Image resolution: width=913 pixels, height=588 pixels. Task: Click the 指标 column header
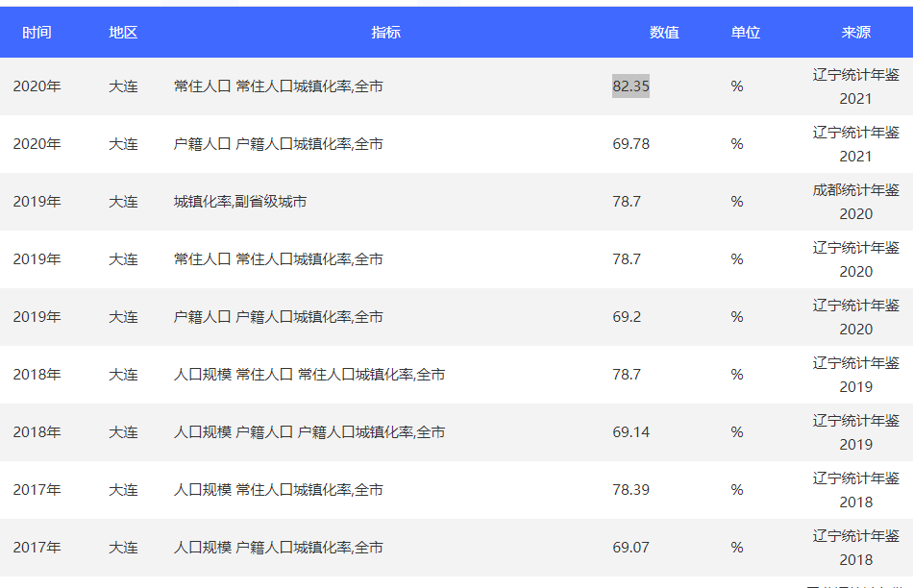[x=385, y=33]
